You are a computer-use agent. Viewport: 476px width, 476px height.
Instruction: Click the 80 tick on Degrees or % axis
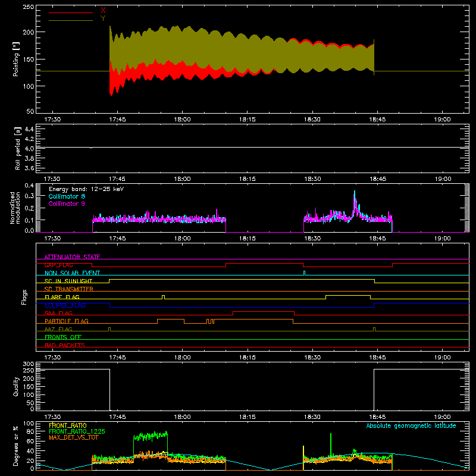pyautogui.click(x=30, y=431)
